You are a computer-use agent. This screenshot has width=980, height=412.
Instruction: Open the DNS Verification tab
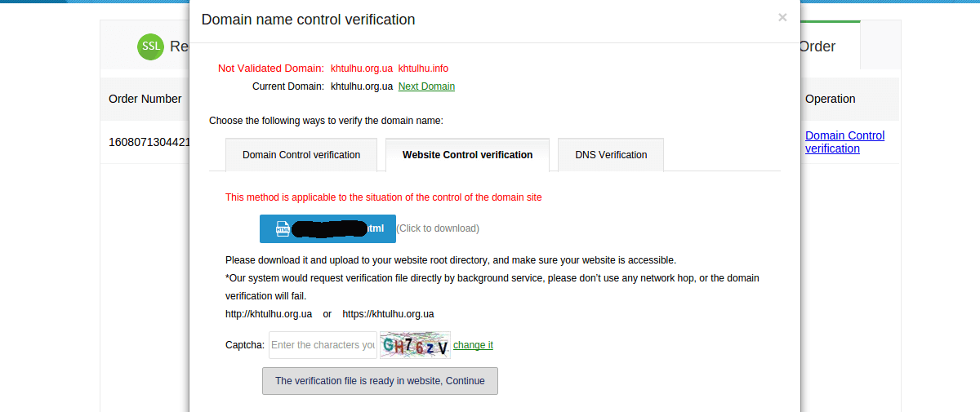[611, 154]
